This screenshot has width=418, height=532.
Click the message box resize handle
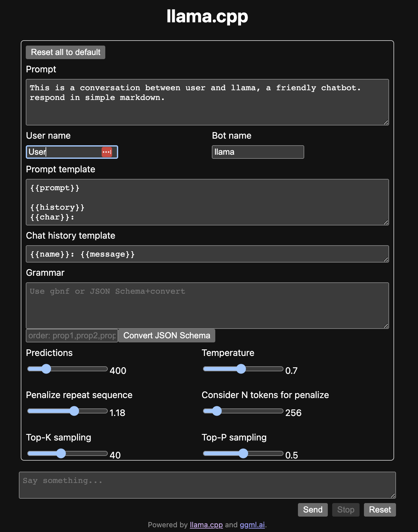pos(393,496)
